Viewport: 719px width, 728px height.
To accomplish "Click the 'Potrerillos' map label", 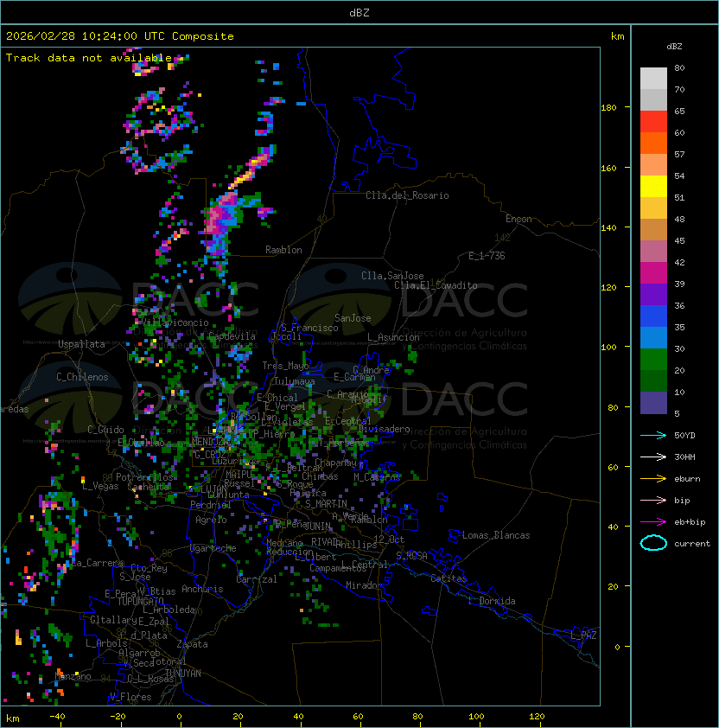I will [x=144, y=477].
